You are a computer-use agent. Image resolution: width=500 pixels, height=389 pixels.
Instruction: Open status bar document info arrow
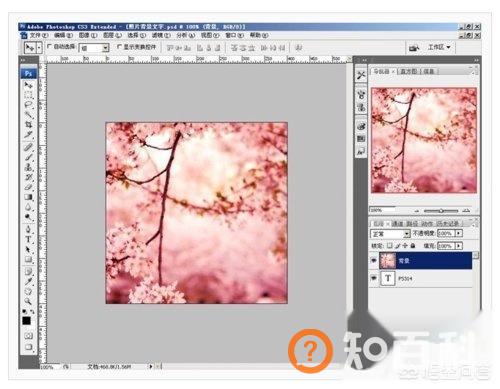click(x=151, y=366)
